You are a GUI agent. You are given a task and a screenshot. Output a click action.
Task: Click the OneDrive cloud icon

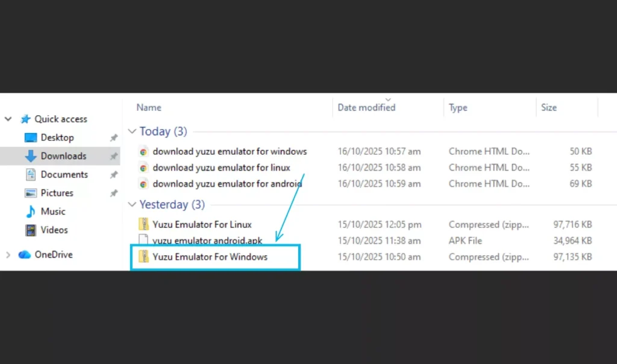click(25, 254)
